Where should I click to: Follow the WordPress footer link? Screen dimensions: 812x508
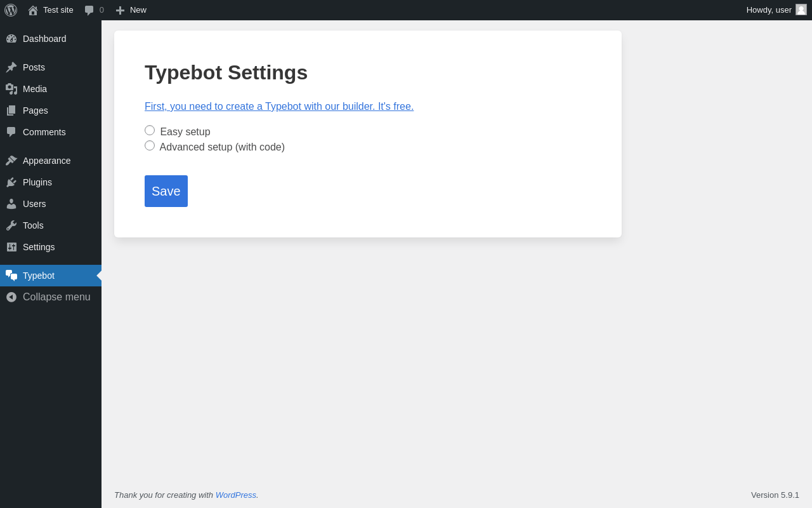click(236, 495)
